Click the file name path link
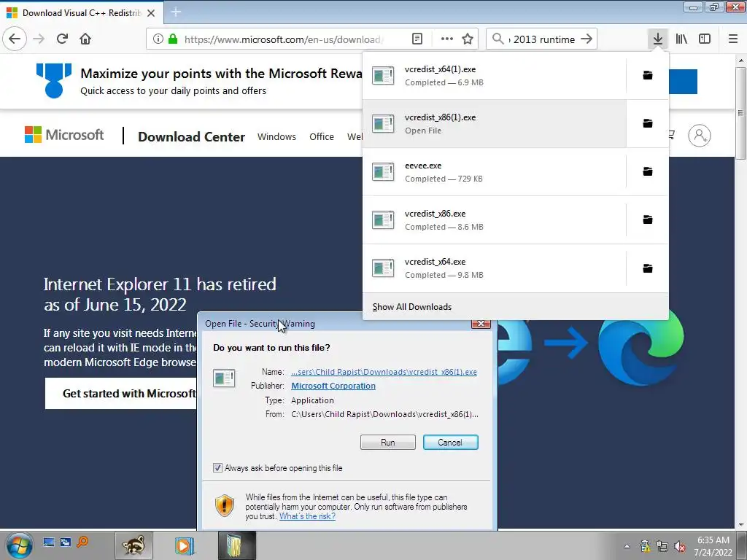 (384, 372)
